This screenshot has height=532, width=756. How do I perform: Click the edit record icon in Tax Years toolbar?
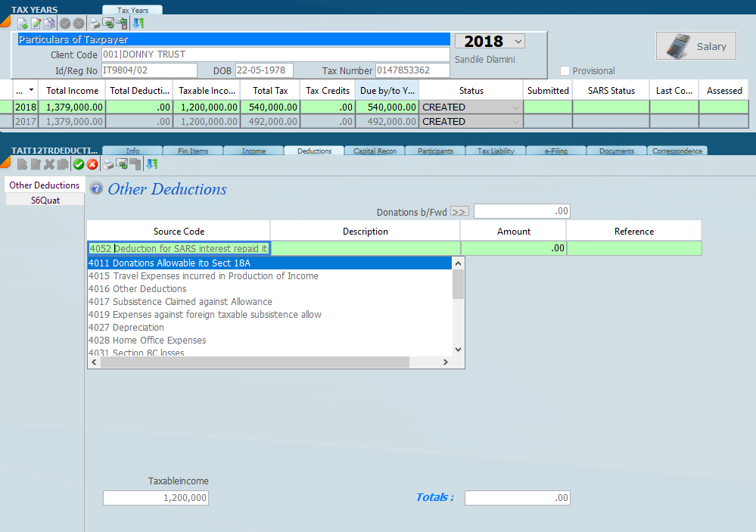[36, 23]
